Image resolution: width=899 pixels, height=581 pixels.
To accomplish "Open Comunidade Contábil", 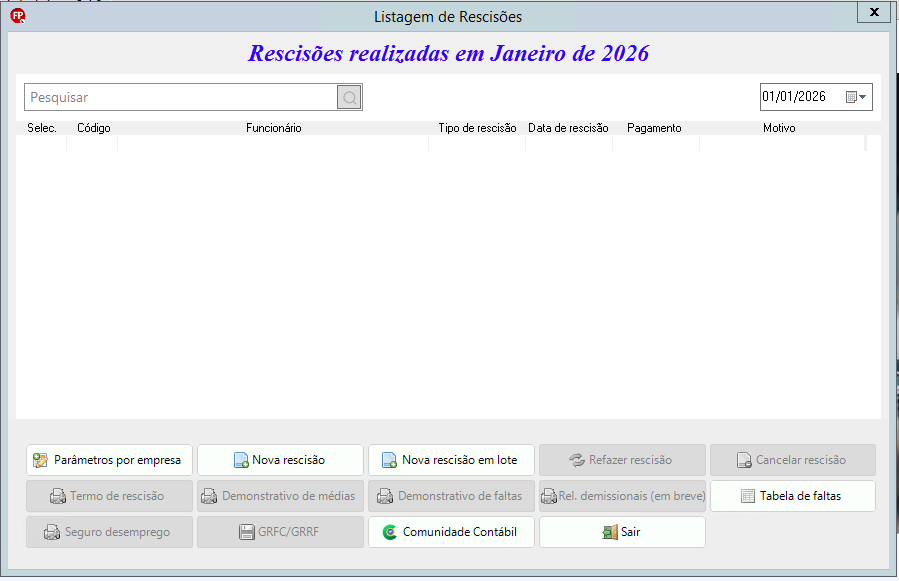I will point(451,532).
